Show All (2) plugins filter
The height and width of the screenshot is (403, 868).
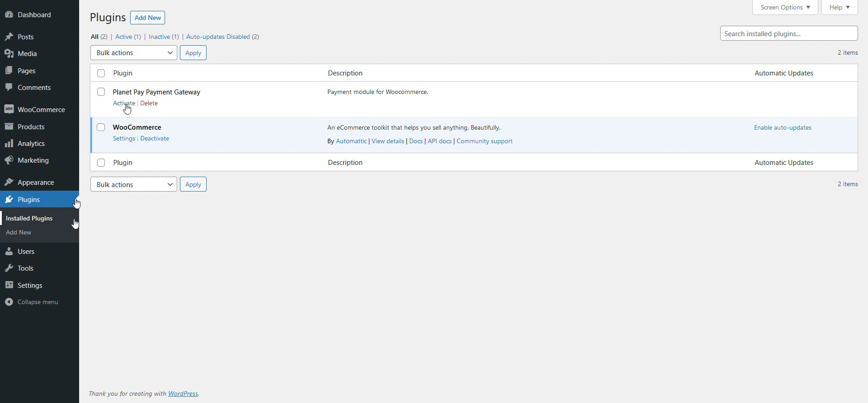(x=99, y=37)
